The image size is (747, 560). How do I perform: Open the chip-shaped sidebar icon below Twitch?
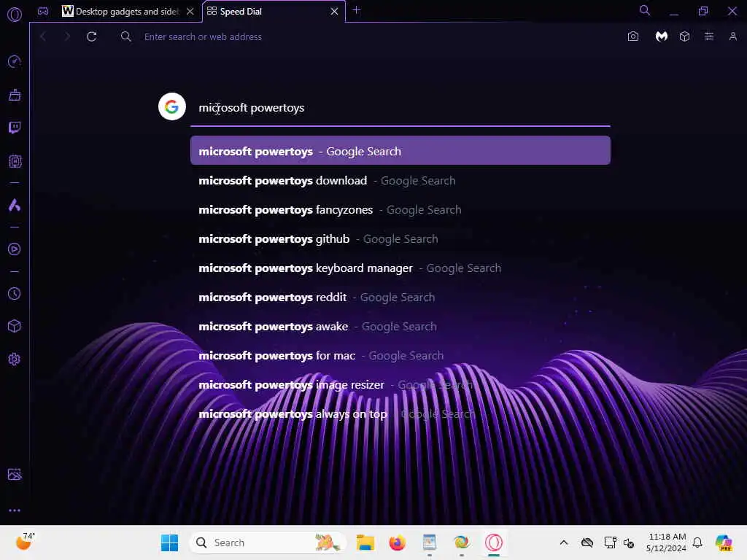click(x=15, y=161)
